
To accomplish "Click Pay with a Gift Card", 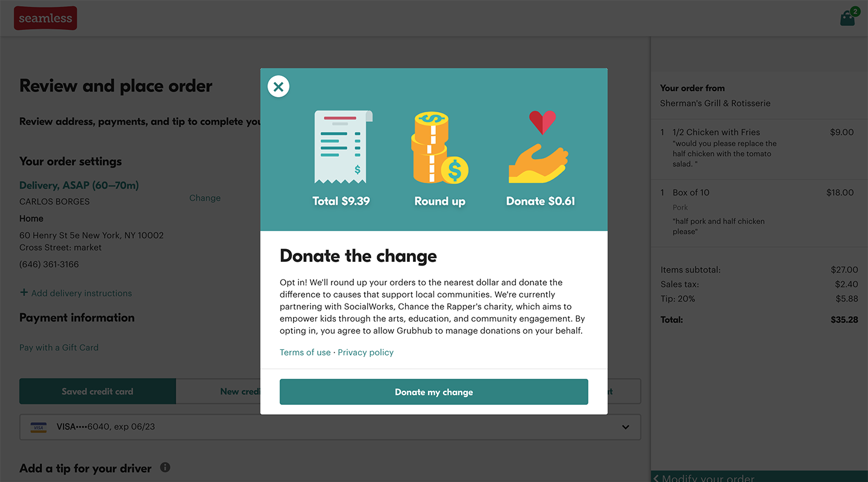I will (59, 347).
